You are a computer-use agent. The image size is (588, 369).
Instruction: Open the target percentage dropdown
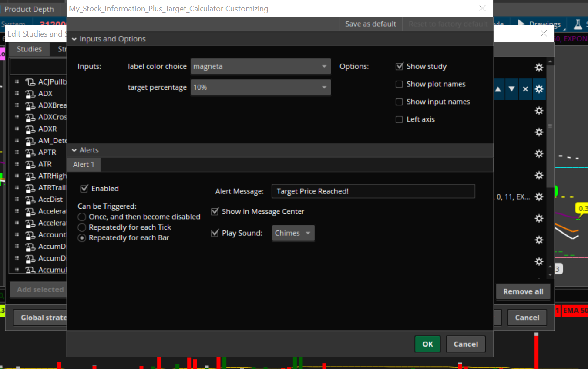tap(260, 88)
